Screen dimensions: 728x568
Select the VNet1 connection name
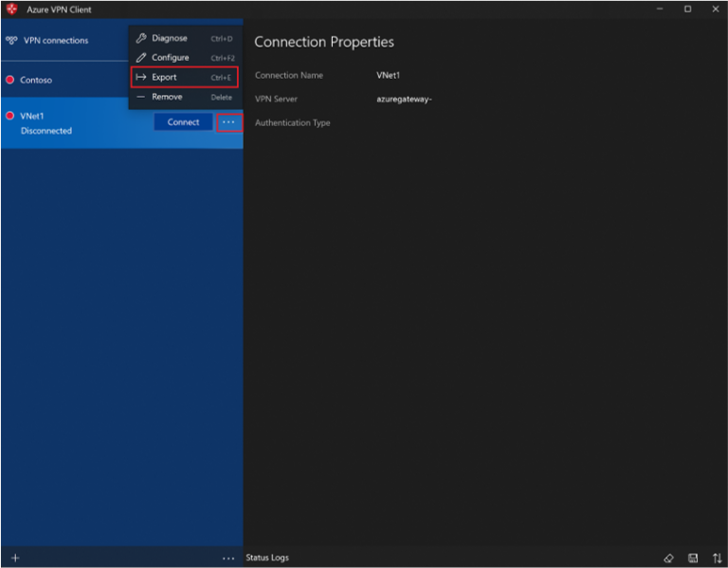click(32, 116)
